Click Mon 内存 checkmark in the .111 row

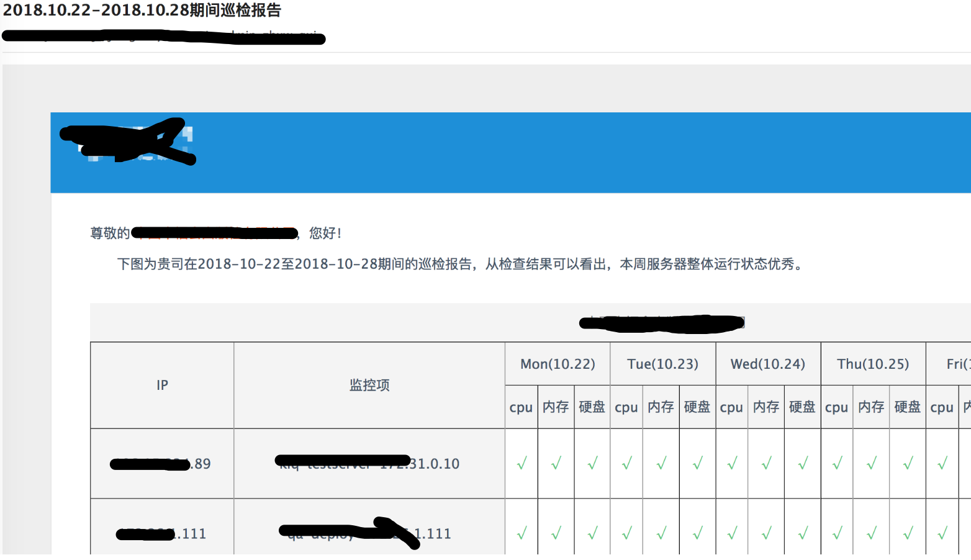pyautogui.click(x=556, y=533)
